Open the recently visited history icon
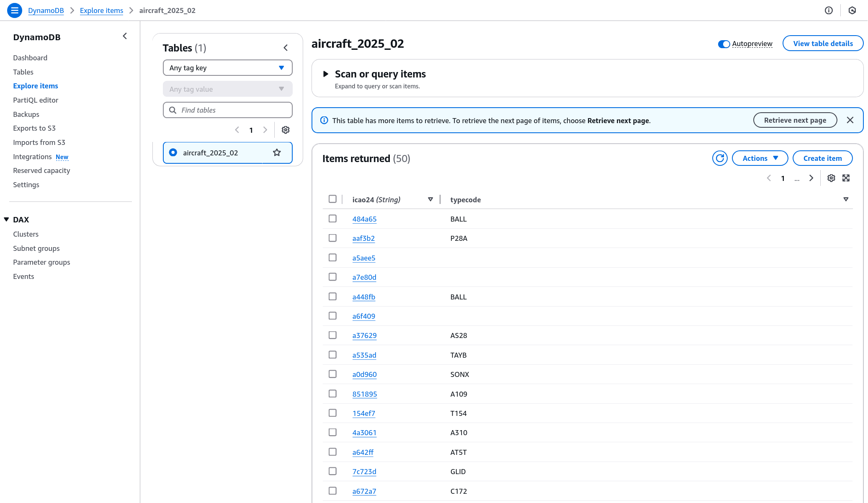Image resolution: width=868 pixels, height=503 pixels. (x=853, y=10)
